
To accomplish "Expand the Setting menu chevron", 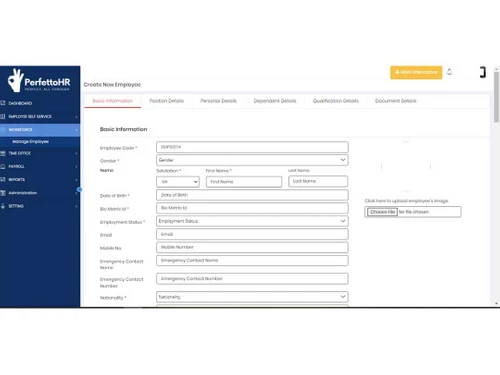I will coord(76,206).
